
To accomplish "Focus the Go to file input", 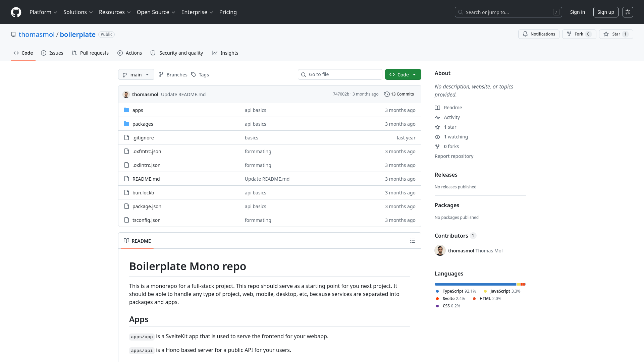I will coord(340,74).
